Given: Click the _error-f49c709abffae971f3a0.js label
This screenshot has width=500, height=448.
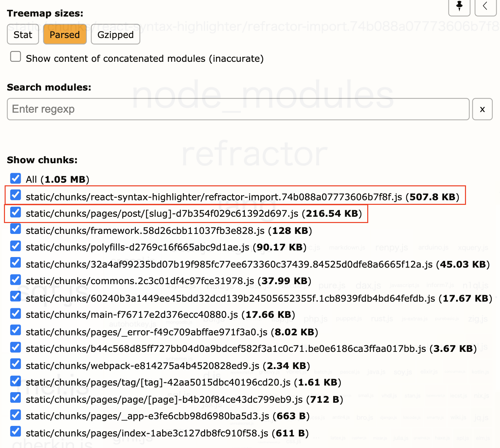Looking at the screenshot, I should coord(172,332).
